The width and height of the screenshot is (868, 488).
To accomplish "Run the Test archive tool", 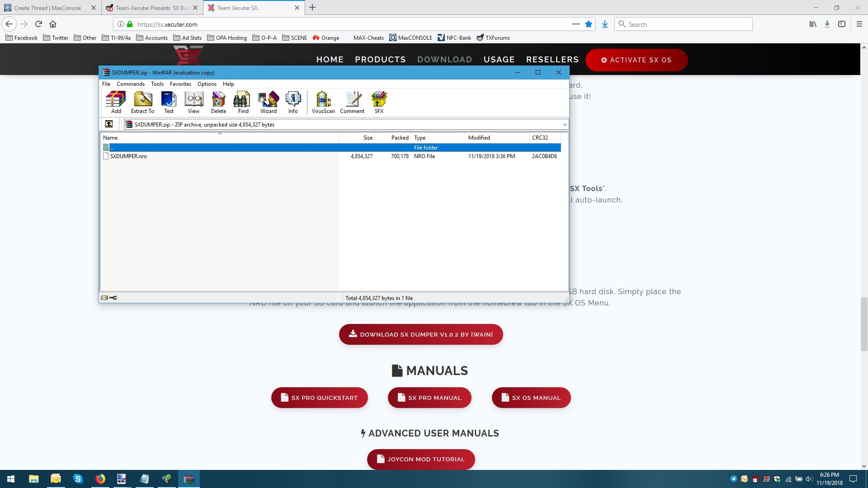I will click(169, 102).
